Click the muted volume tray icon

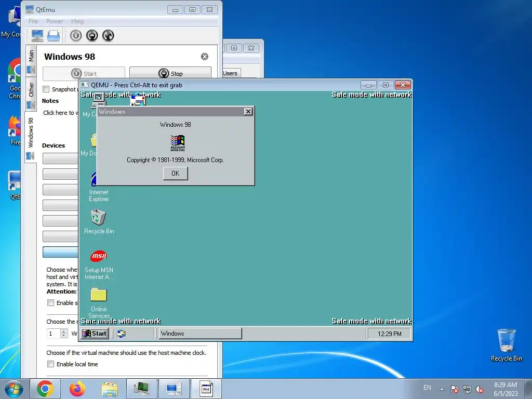480,389
